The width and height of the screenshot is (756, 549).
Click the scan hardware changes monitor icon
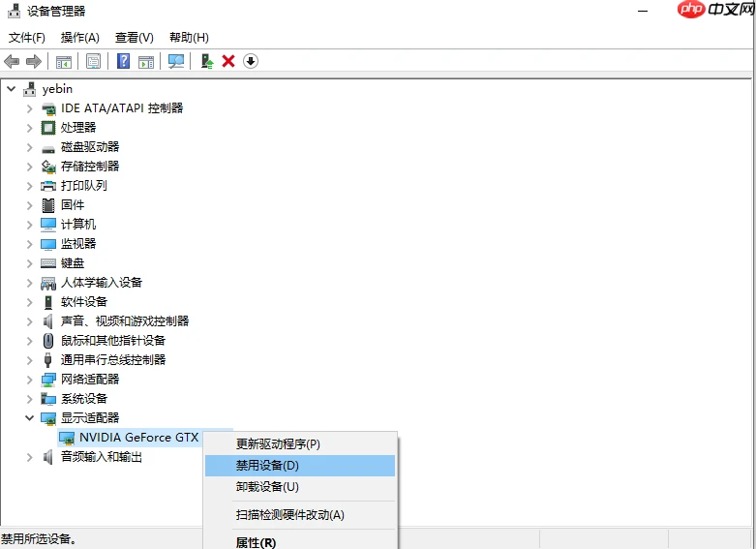[176, 61]
